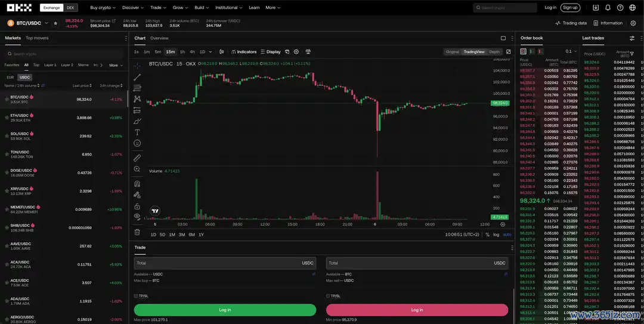Open the BTC/USDC pair selector dropdown

coord(47,23)
